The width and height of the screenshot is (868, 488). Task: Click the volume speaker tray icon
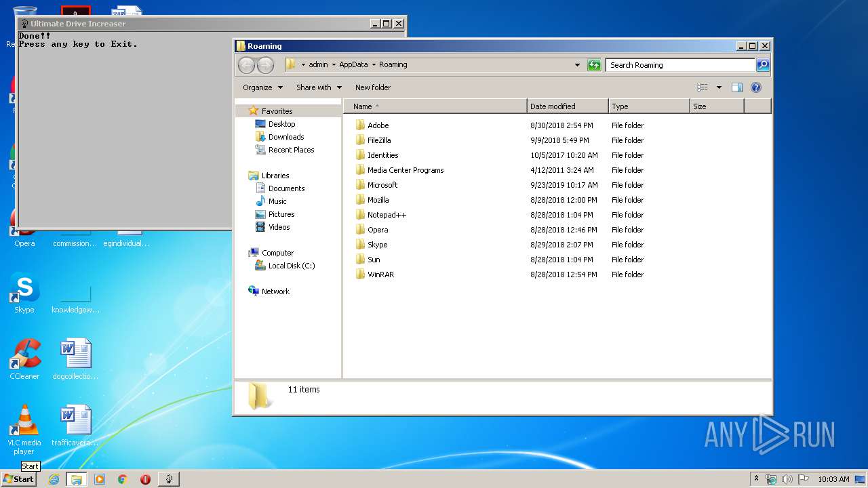pos(787,479)
